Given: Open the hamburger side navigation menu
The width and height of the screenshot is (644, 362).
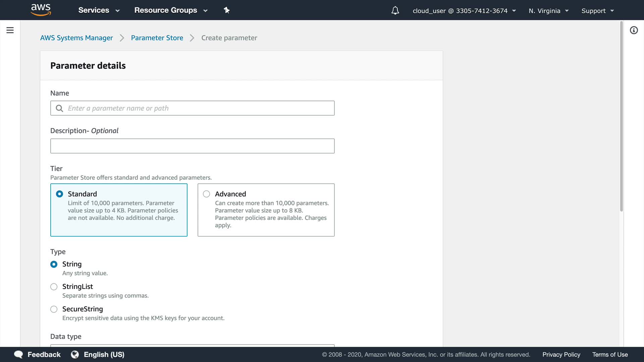Looking at the screenshot, I should point(10,30).
